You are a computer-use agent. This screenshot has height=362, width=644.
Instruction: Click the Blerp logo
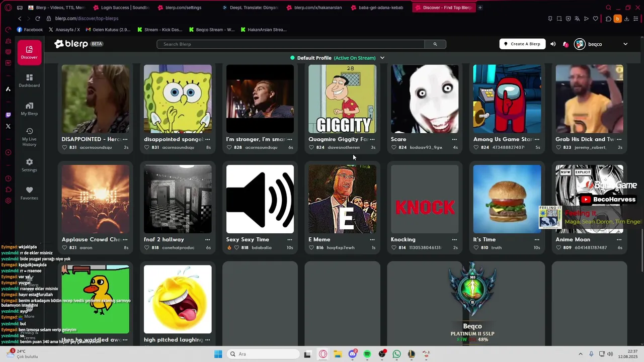[x=71, y=44]
